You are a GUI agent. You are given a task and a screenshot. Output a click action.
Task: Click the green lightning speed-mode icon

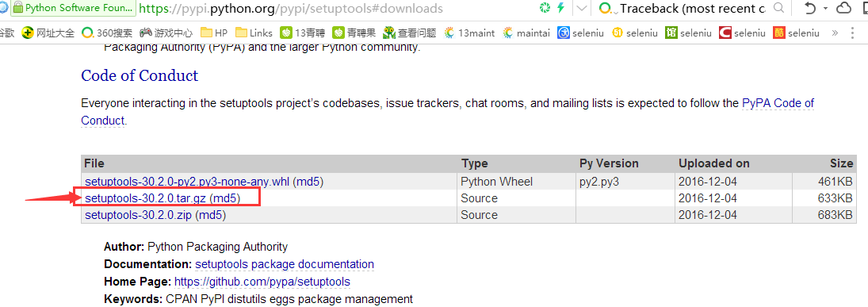pyautogui.click(x=561, y=8)
